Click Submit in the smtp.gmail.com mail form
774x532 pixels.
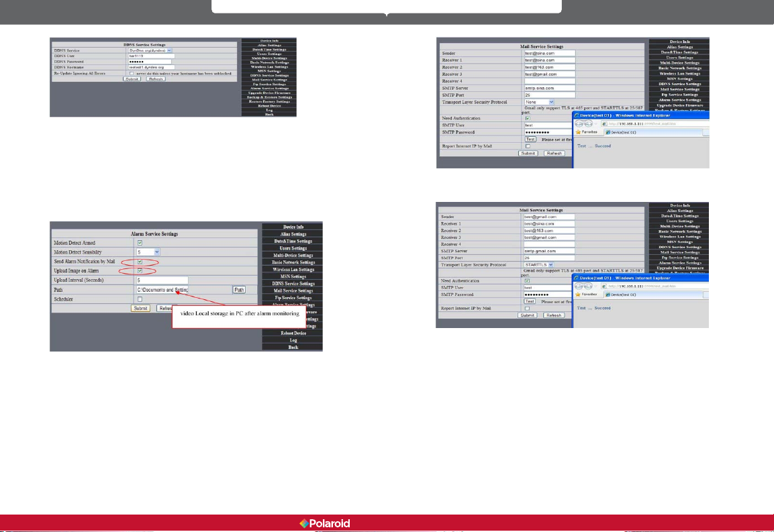527,315
